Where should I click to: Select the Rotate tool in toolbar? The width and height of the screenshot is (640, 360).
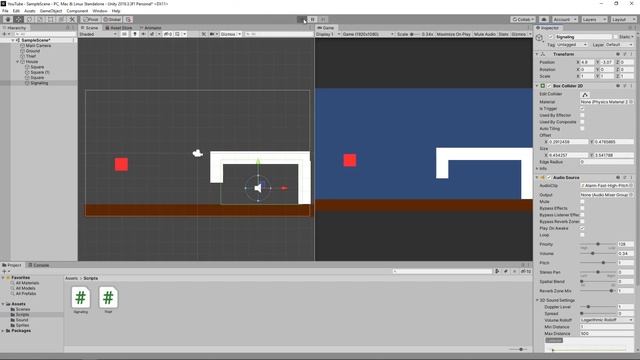point(29,19)
